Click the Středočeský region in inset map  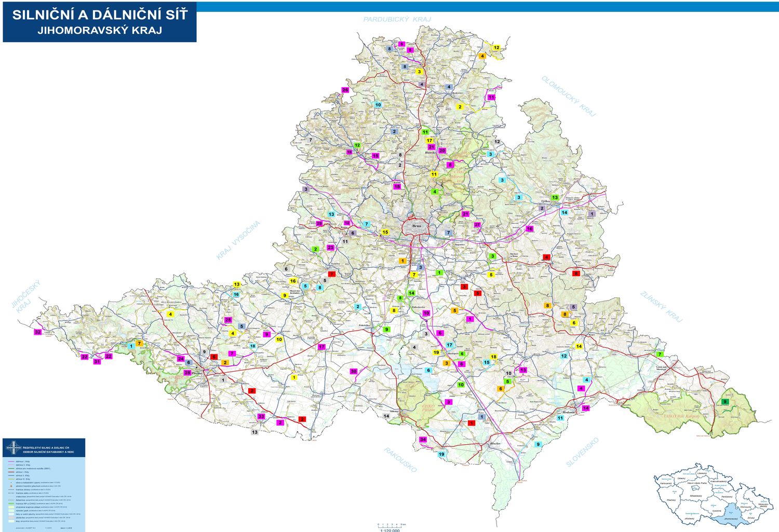click(x=695, y=496)
